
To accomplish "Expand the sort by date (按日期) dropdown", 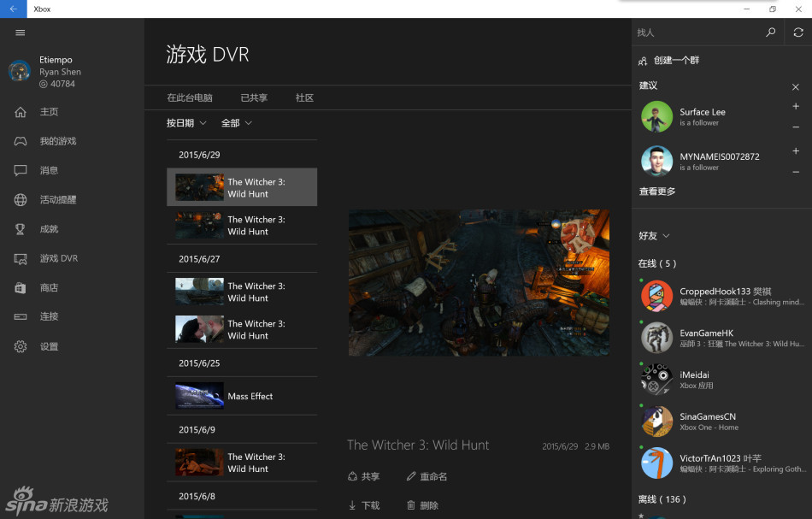I will tap(186, 123).
